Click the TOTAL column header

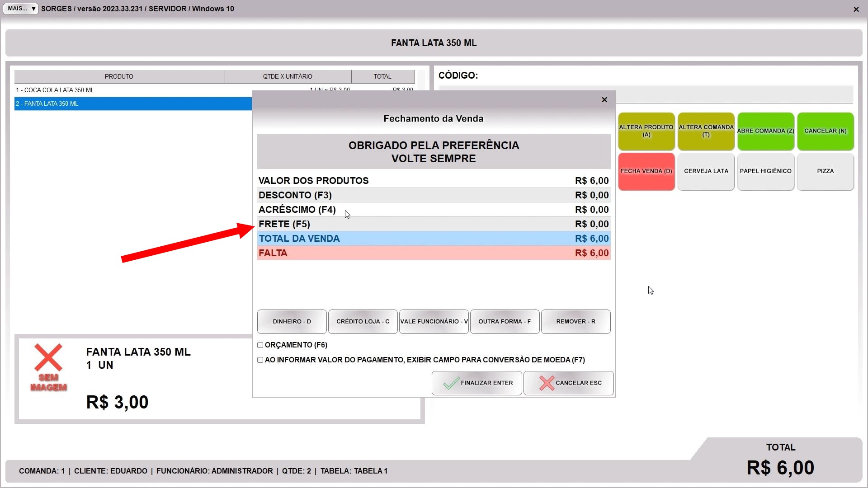pyautogui.click(x=383, y=77)
